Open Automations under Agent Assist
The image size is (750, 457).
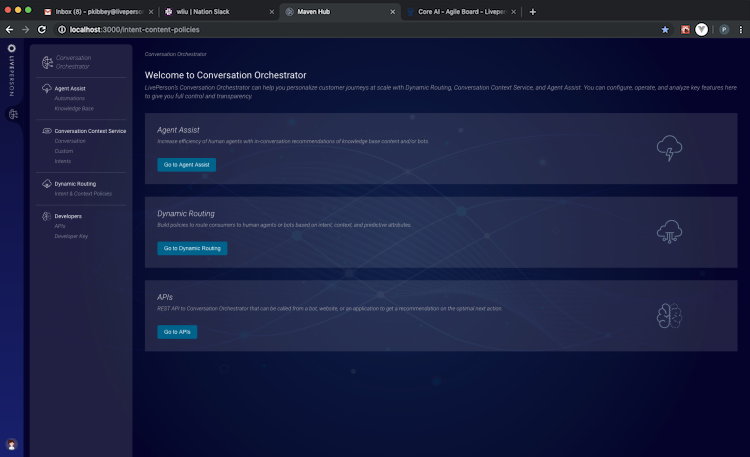[x=69, y=99]
